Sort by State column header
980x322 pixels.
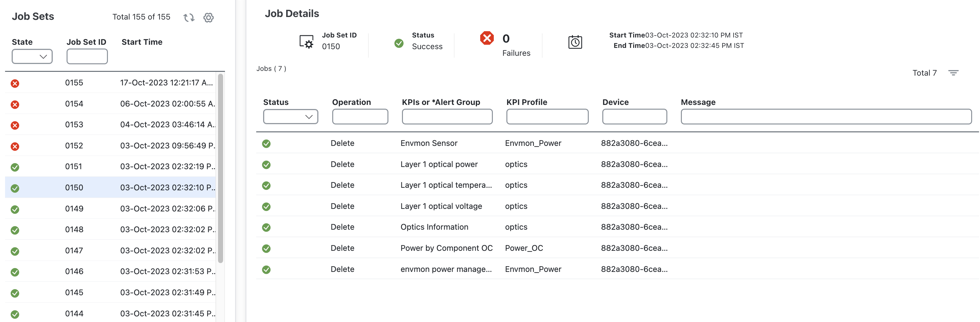pyautogui.click(x=22, y=42)
